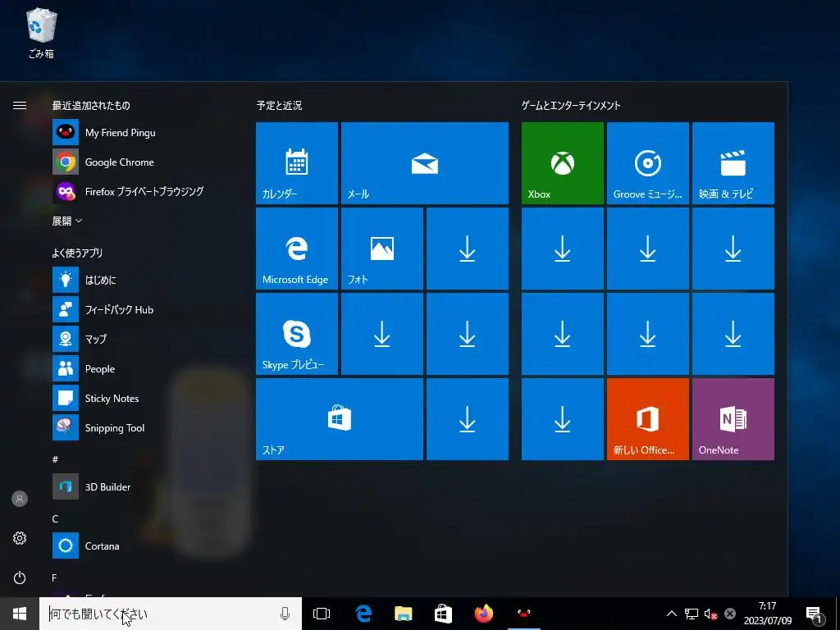Image resolution: width=840 pixels, height=630 pixels.
Task: Open the Photos (フォト) tile
Action: coord(382,249)
